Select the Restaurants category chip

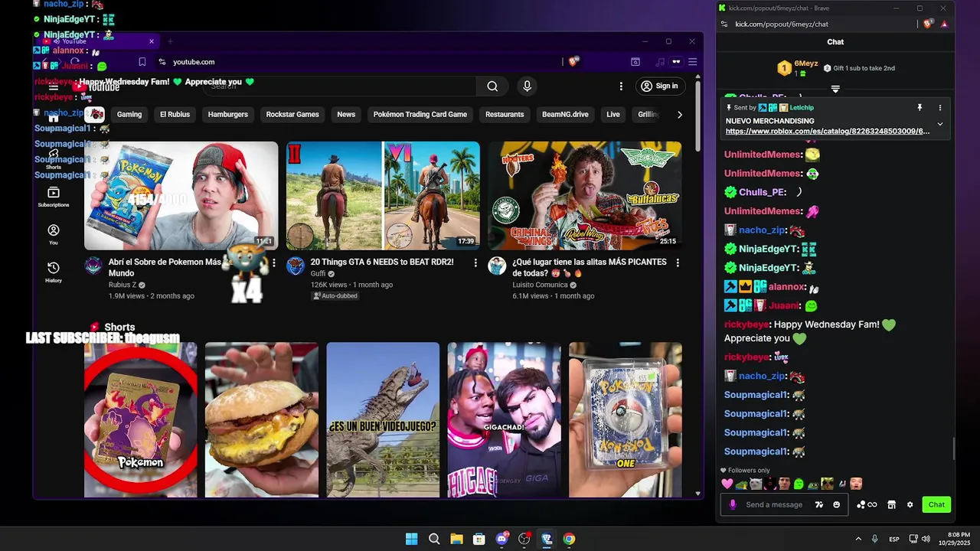point(505,114)
